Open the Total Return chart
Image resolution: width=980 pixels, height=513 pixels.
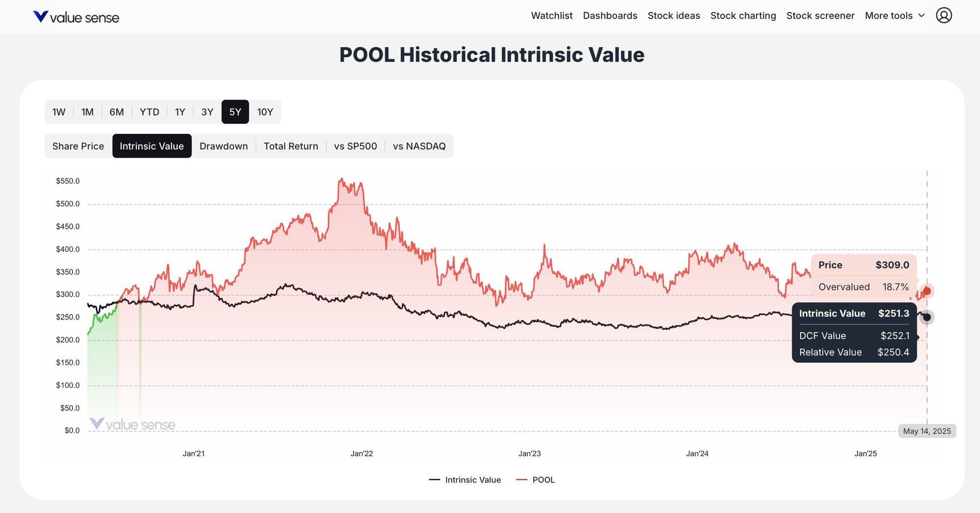tap(291, 146)
